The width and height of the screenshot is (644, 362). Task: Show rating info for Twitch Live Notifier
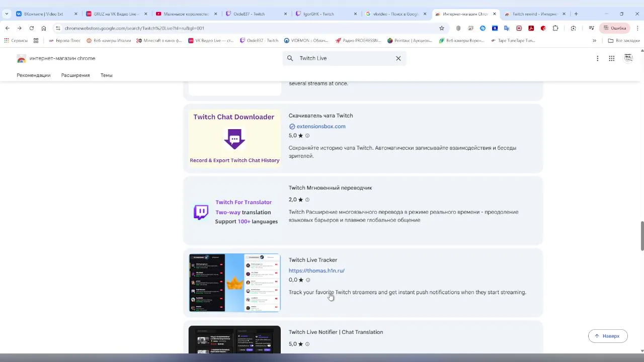pos(307,344)
